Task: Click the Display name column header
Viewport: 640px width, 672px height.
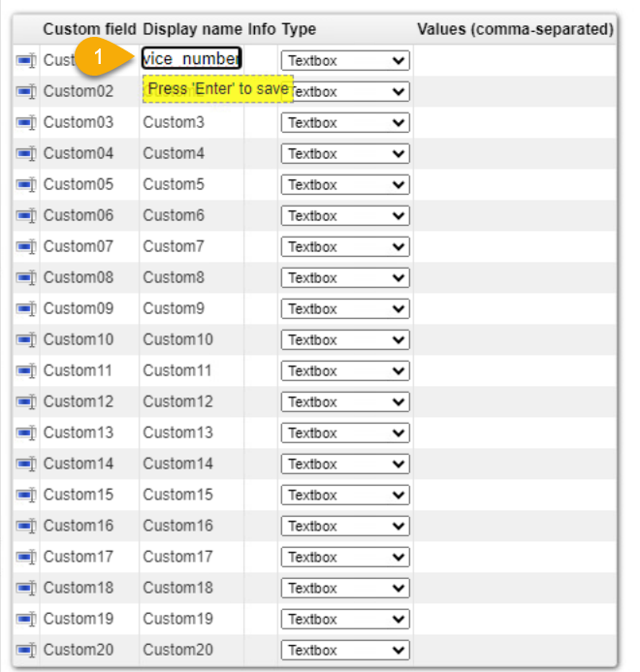Action: coord(192,29)
